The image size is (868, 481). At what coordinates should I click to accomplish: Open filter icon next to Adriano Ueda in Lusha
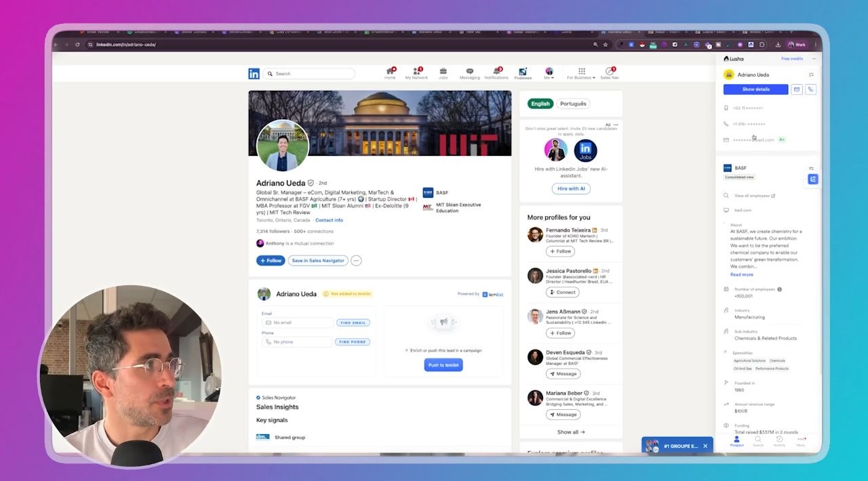pos(811,75)
